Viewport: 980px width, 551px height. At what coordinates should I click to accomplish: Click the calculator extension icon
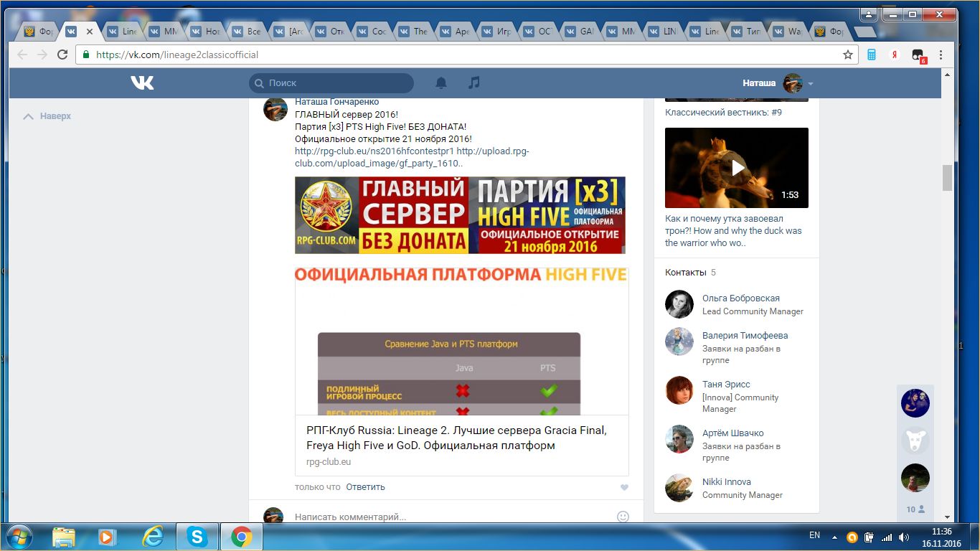[x=872, y=55]
